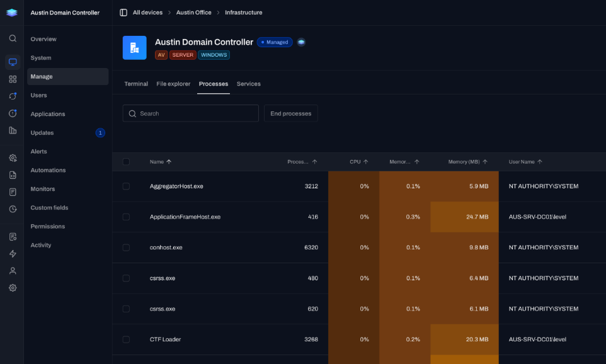Select Manage in the device menu
The width and height of the screenshot is (606, 364).
click(67, 76)
